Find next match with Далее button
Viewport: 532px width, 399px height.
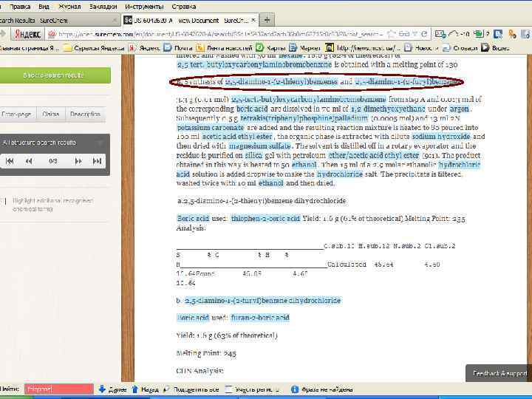click(112, 389)
